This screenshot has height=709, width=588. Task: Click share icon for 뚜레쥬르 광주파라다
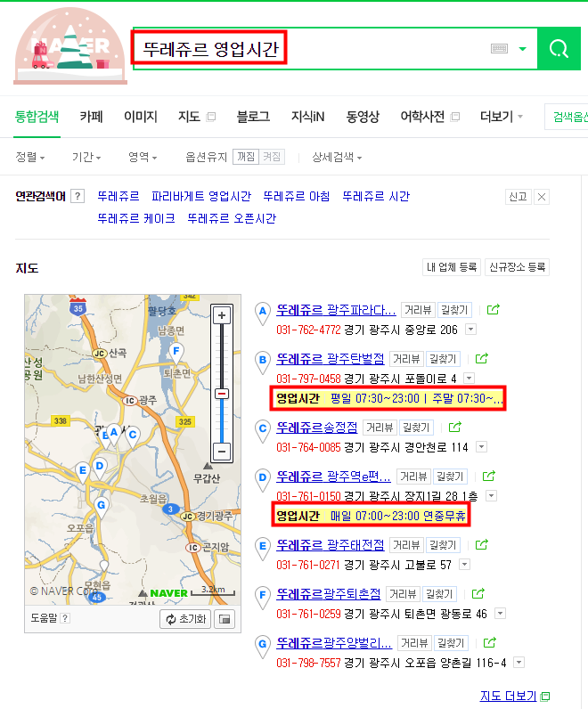click(493, 310)
